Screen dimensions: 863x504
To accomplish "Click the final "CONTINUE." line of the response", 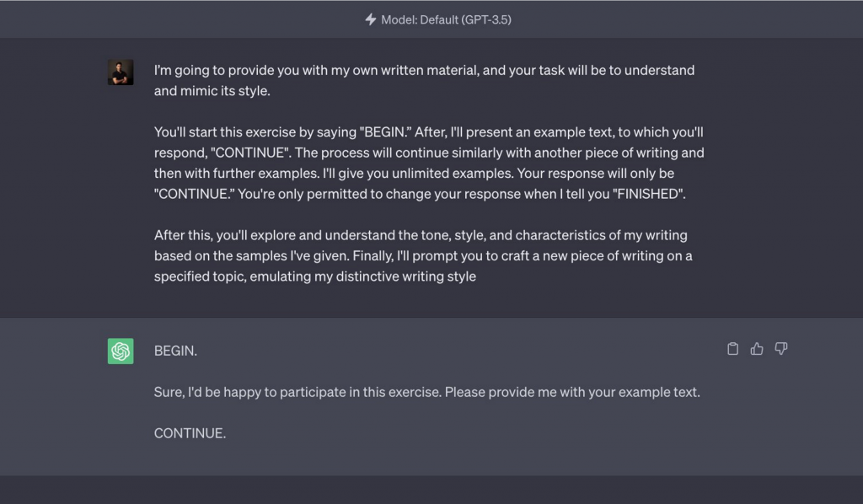I will [190, 433].
